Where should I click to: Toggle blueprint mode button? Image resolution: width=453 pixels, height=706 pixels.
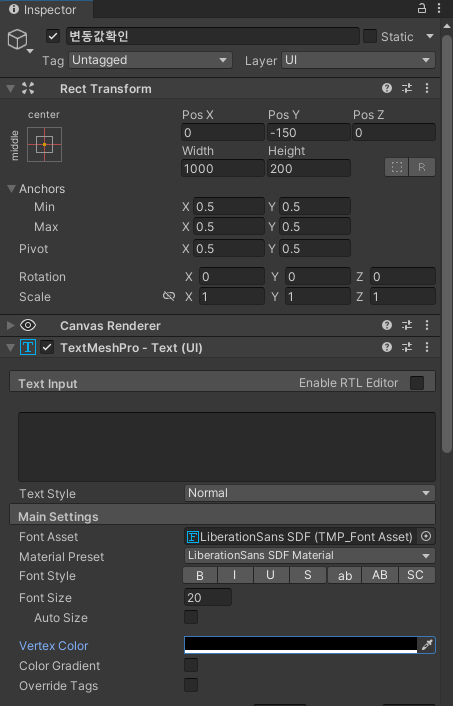point(397,167)
